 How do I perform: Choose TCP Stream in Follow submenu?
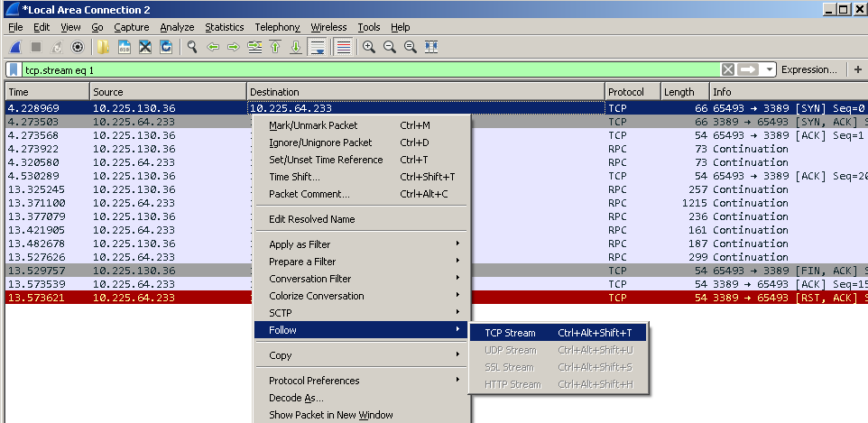[558, 333]
